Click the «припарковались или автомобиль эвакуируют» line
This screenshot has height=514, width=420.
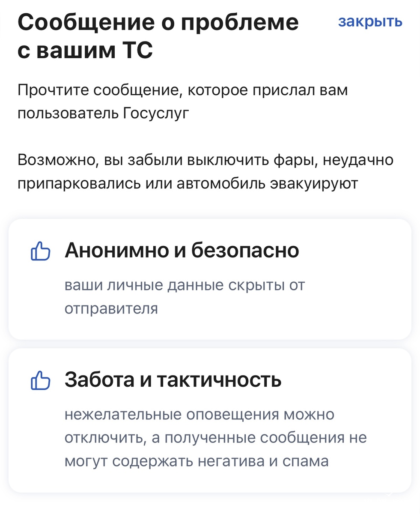[188, 184]
